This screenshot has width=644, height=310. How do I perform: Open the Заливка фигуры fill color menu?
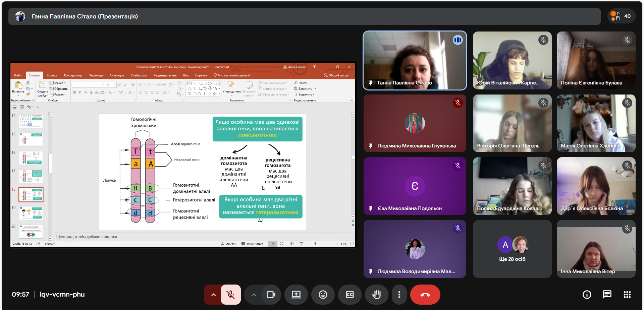273,83
